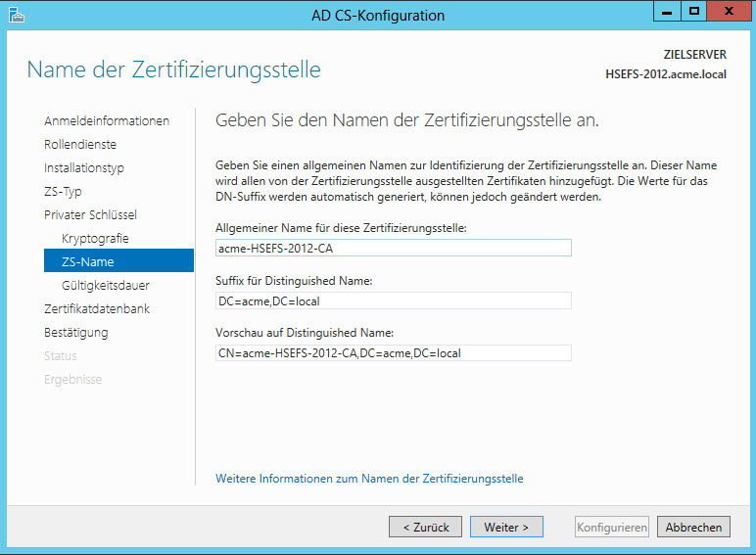Click the disabled Ergebnisse step

[72, 380]
